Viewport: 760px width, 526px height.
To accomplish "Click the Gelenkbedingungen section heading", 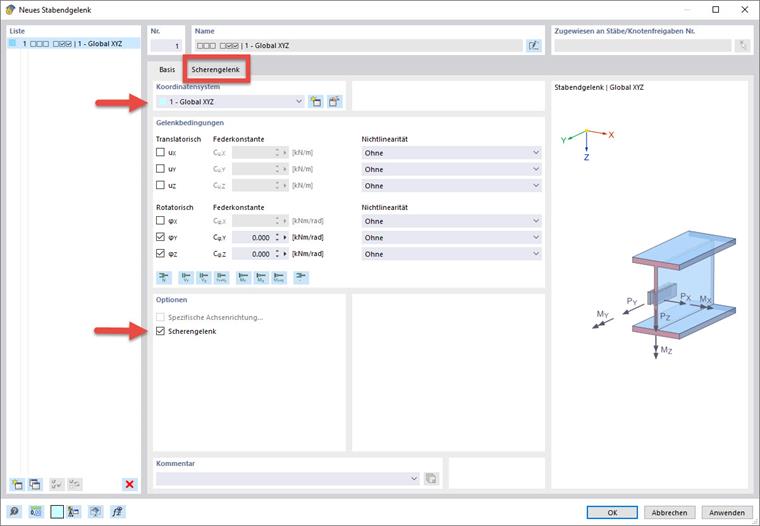I will click(x=190, y=123).
